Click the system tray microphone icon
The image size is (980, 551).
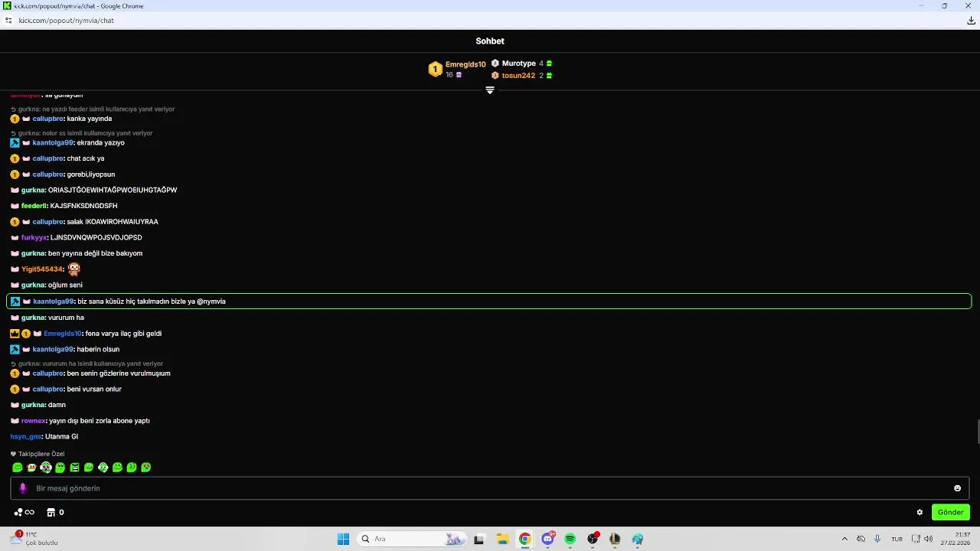point(877,539)
